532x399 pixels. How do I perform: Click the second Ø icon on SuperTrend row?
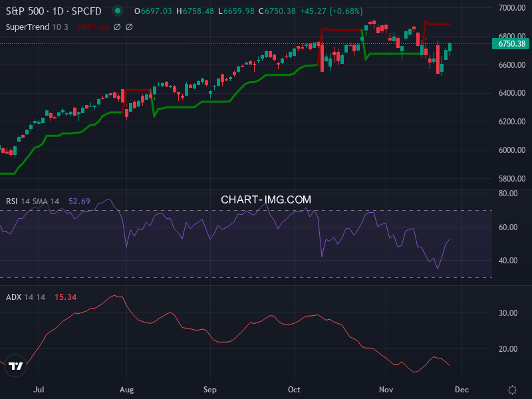pos(128,27)
